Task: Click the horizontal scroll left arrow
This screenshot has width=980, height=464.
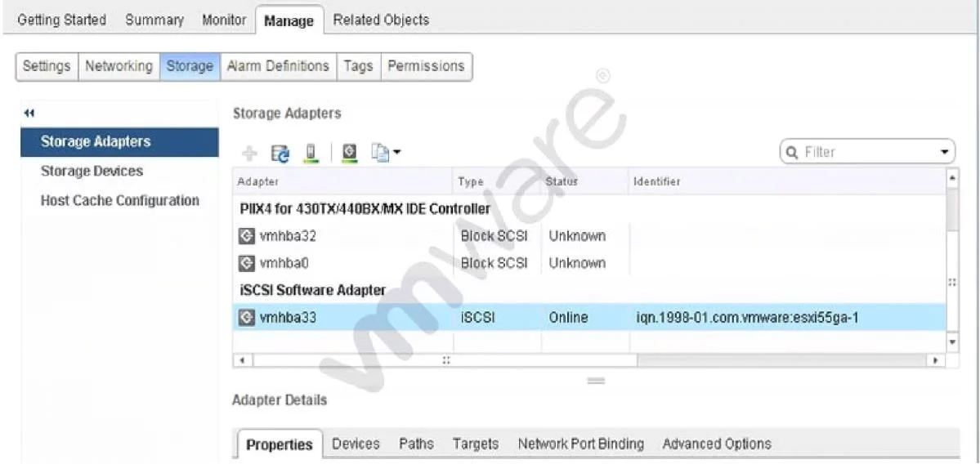Action: tap(243, 360)
